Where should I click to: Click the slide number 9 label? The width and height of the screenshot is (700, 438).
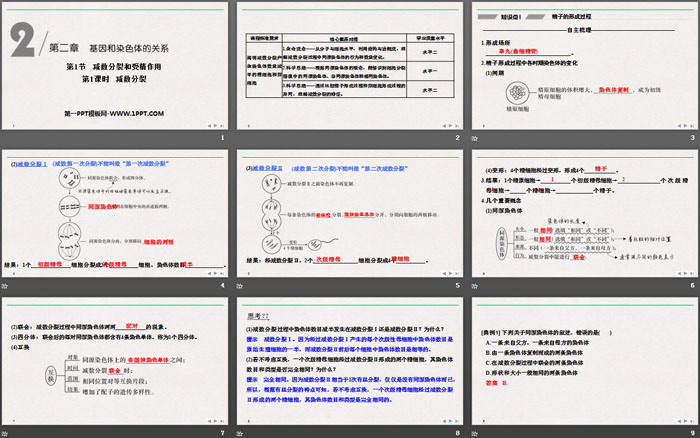click(693, 433)
